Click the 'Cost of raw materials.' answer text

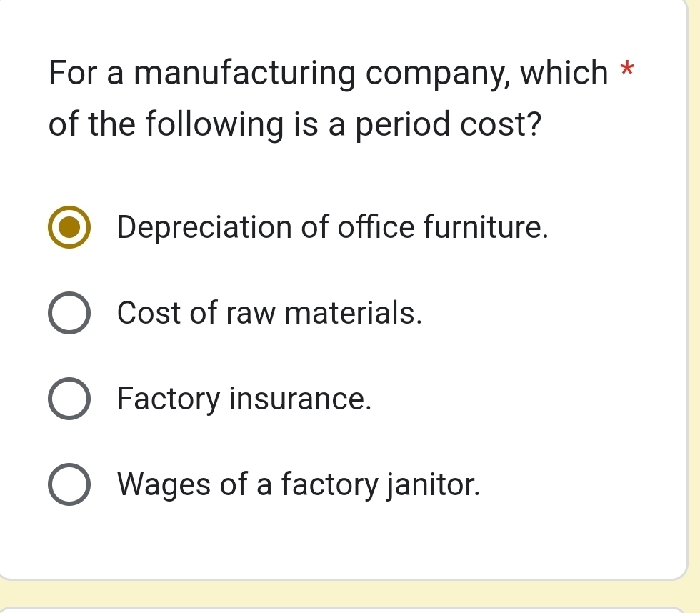tap(269, 313)
